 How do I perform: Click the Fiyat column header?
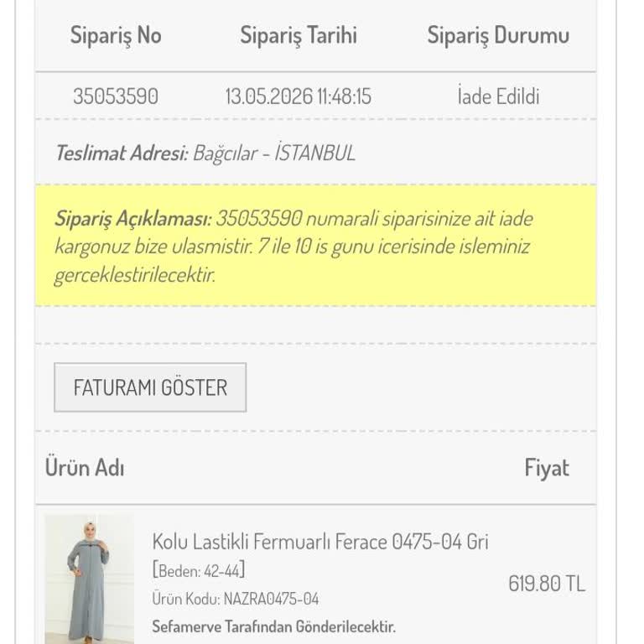pyautogui.click(x=547, y=468)
